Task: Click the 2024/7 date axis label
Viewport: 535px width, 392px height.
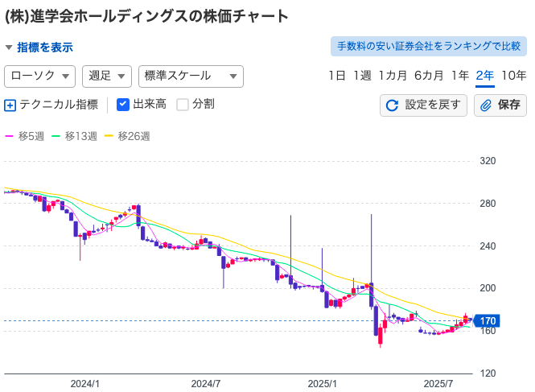Action: tap(205, 384)
